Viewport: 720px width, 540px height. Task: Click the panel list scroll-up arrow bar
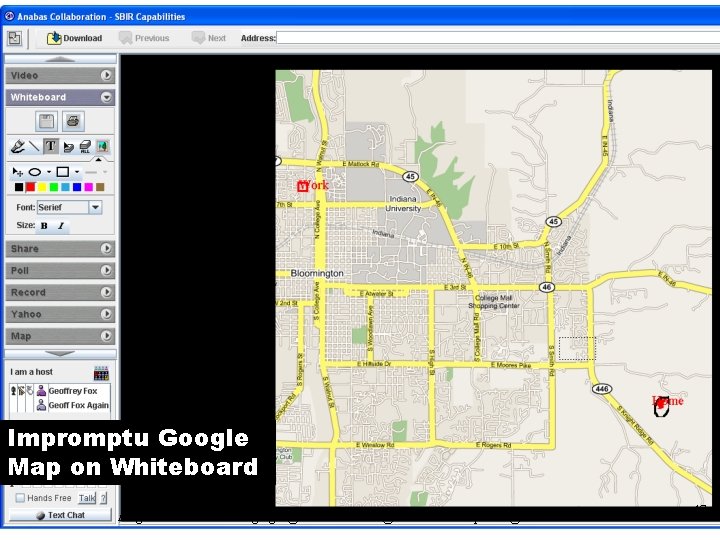click(x=60, y=59)
